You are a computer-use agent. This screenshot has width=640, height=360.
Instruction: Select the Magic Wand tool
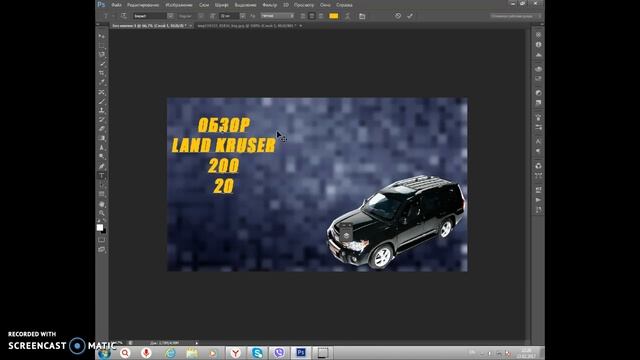pyautogui.click(x=102, y=64)
